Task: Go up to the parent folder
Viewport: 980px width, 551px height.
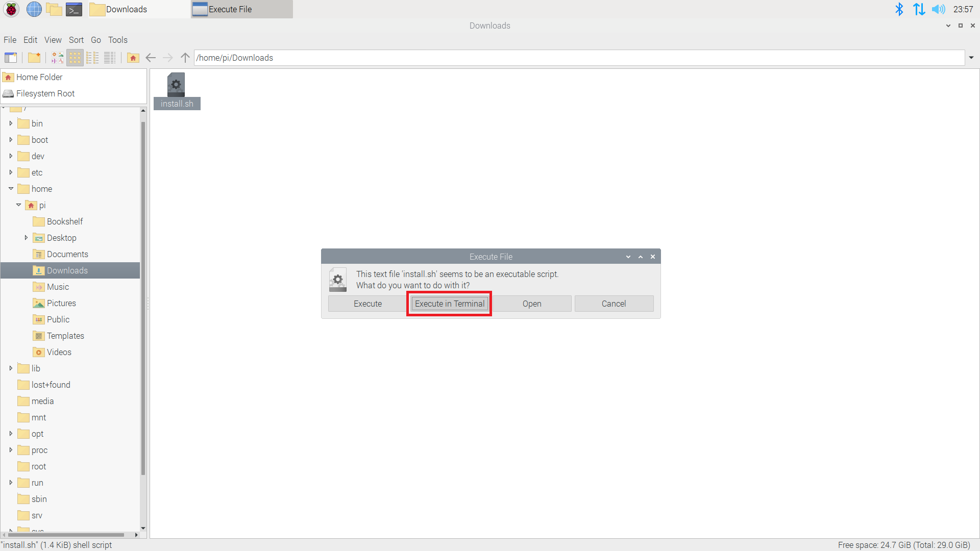Action: (185, 58)
